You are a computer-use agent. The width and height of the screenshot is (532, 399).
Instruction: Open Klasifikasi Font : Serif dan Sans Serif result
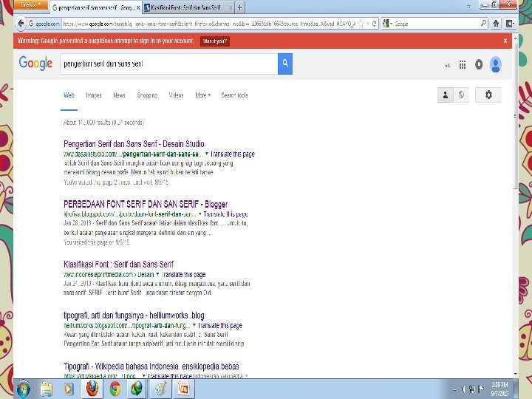[118, 265]
